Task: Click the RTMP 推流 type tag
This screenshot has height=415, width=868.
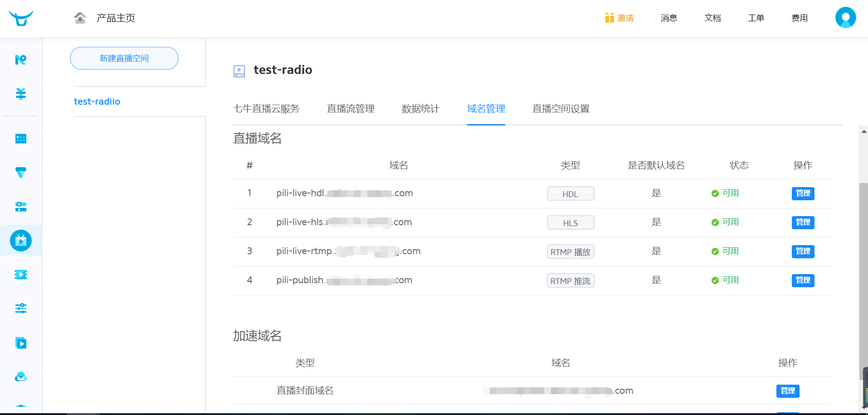Action: click(571, 281)
